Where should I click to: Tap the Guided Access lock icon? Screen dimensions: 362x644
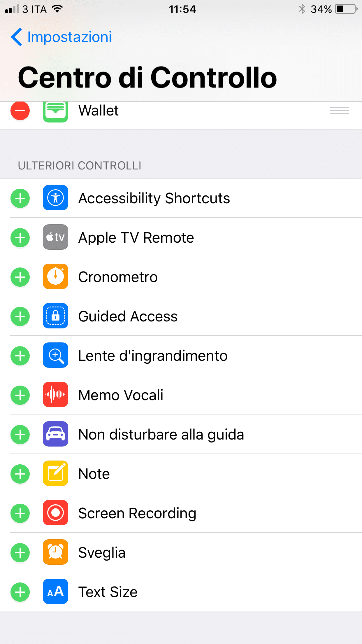[x=55, y=316]
